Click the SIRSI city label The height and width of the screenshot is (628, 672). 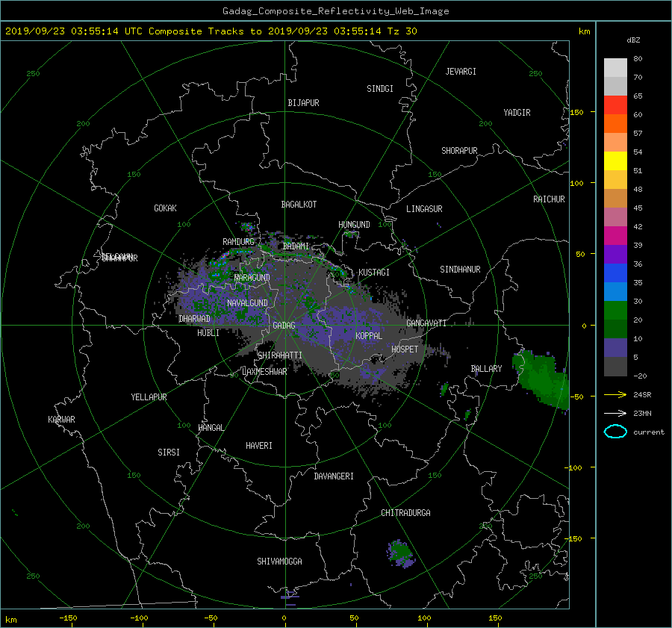169,453
